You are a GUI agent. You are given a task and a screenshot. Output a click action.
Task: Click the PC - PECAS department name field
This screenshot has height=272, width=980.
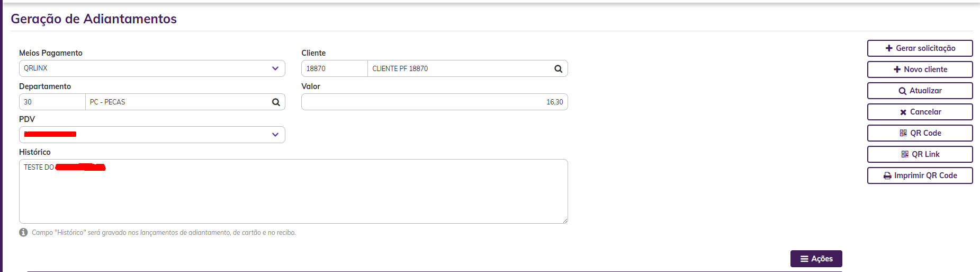(x=177, y=102)
